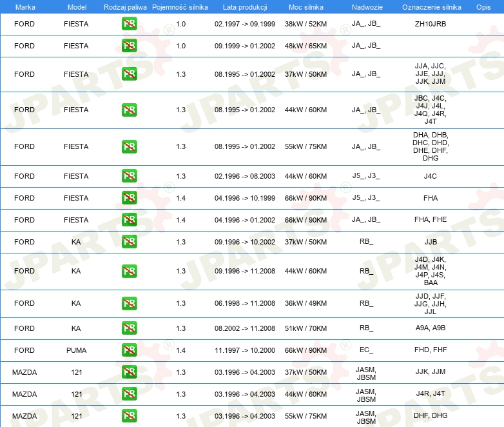The height and width of the screenshot is (427, 504).
Task: Click the Moc silnika column header
Action: [x=306, y=7]
